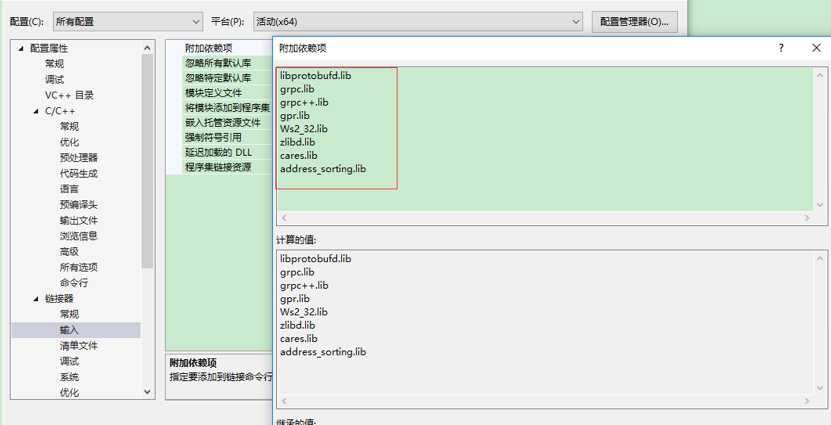Close the 附加依赖项 dialog
Image resolution: width=831 pixels, height=425 pixels.
816,48
